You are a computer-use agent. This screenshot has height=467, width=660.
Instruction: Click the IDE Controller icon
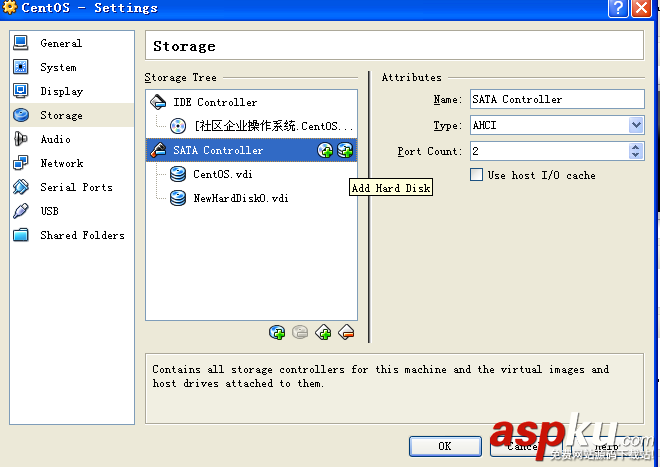pyautogui.click(x=158, y=102)
